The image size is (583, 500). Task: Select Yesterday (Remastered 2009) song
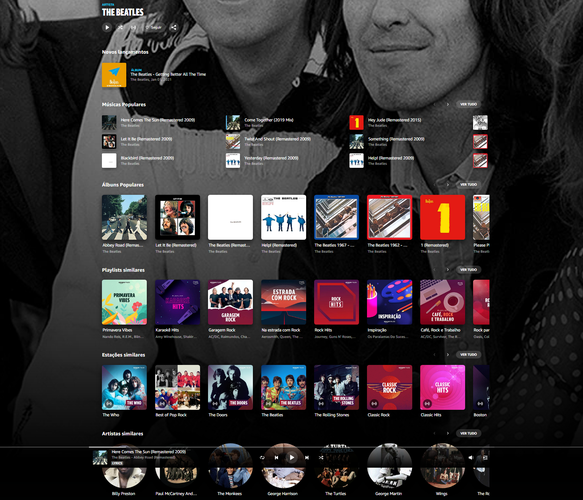click(271, 158)
